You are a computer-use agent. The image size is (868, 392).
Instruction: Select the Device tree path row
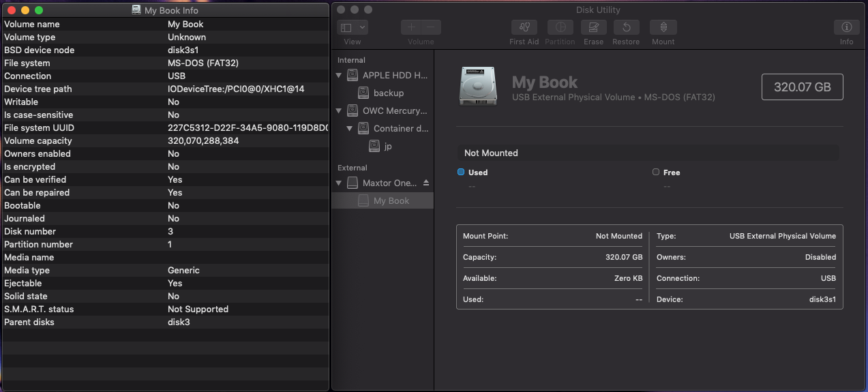point(166,89)
